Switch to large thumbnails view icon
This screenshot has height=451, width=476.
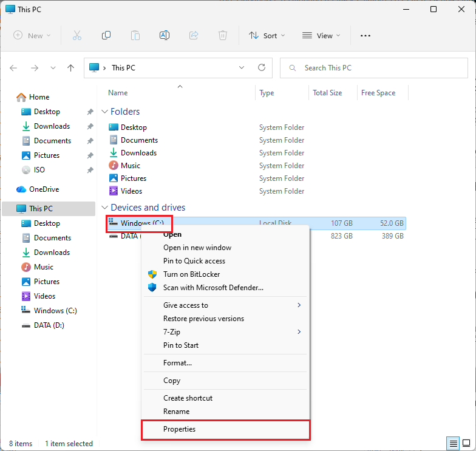pos(465,443)
